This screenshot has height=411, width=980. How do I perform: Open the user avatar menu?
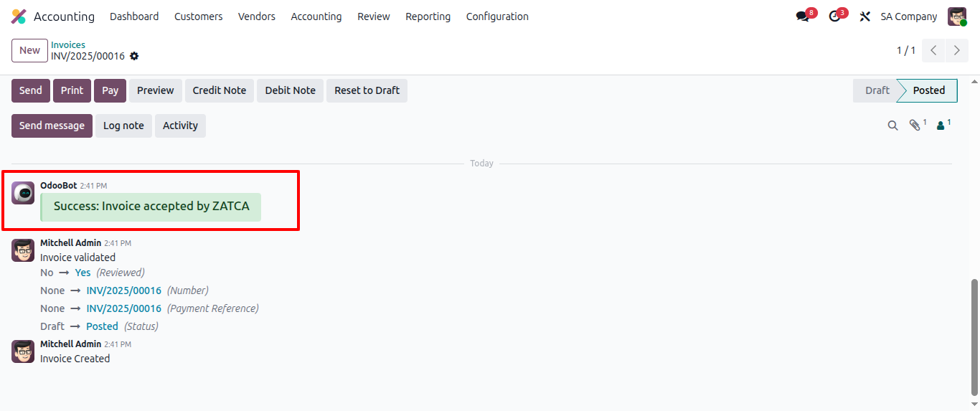[x=957, y=16]
